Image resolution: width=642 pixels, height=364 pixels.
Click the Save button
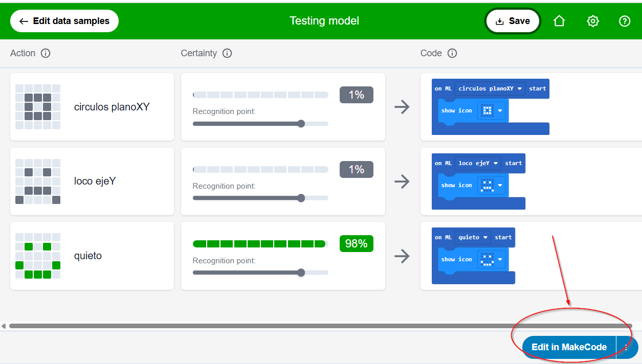click(513, 21)
